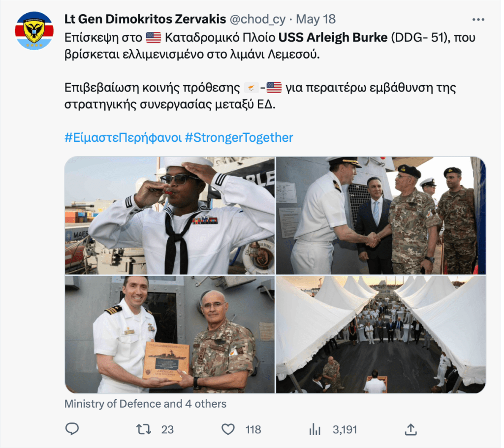This screenshot has width=504, height=448.
Task: Open the plaque presentation photo
Action: pyautogui.click(x=170, y=334)
